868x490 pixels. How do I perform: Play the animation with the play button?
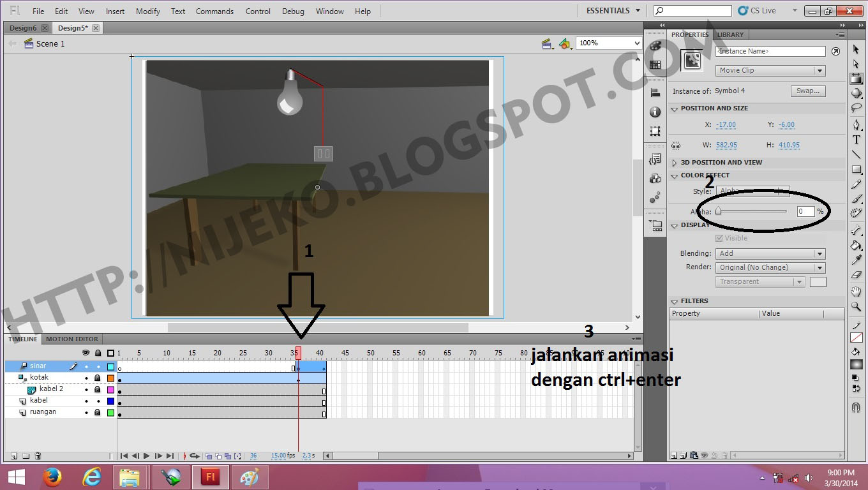(x=146, y=456)
